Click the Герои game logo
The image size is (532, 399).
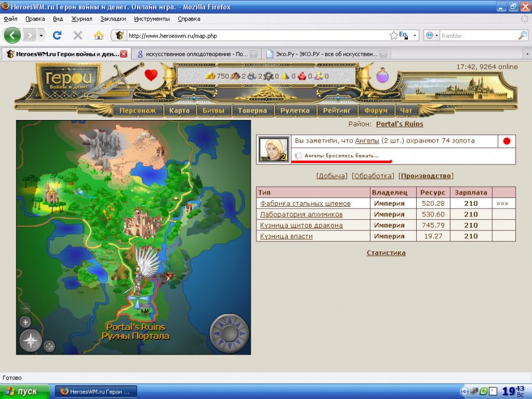pos(69,80)
